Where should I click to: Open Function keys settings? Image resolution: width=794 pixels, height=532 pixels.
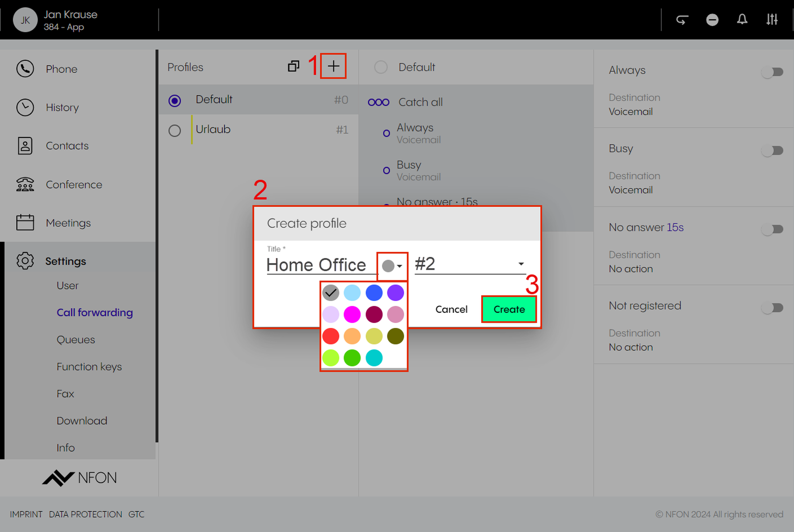pos(89,366)
